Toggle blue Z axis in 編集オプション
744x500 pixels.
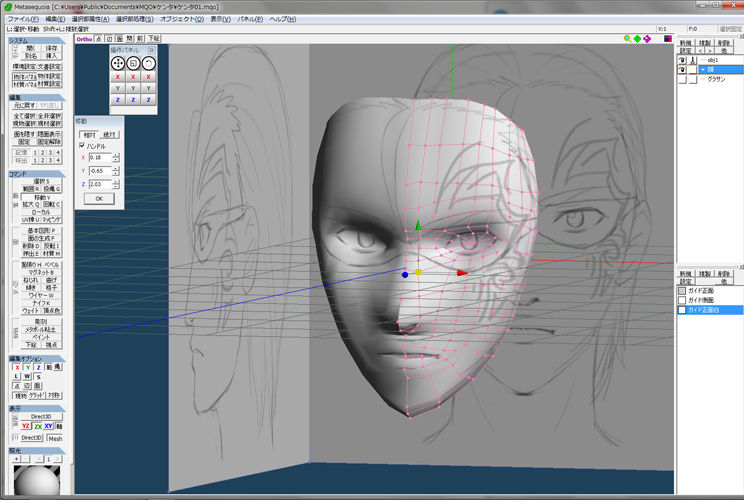pos(38,367)
